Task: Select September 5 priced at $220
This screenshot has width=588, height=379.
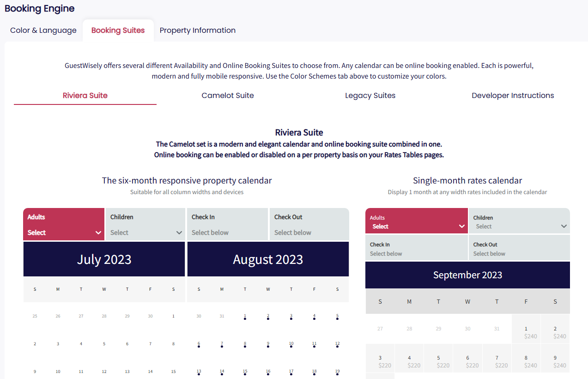Action: click(438, 358)
